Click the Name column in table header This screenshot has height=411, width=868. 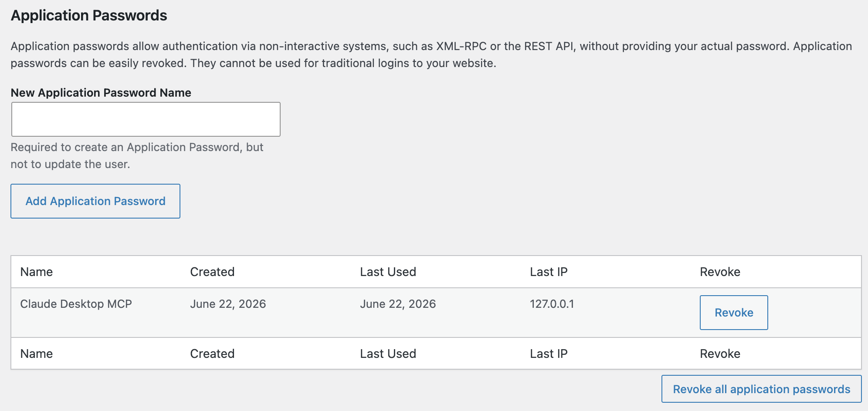click(37, 272)
